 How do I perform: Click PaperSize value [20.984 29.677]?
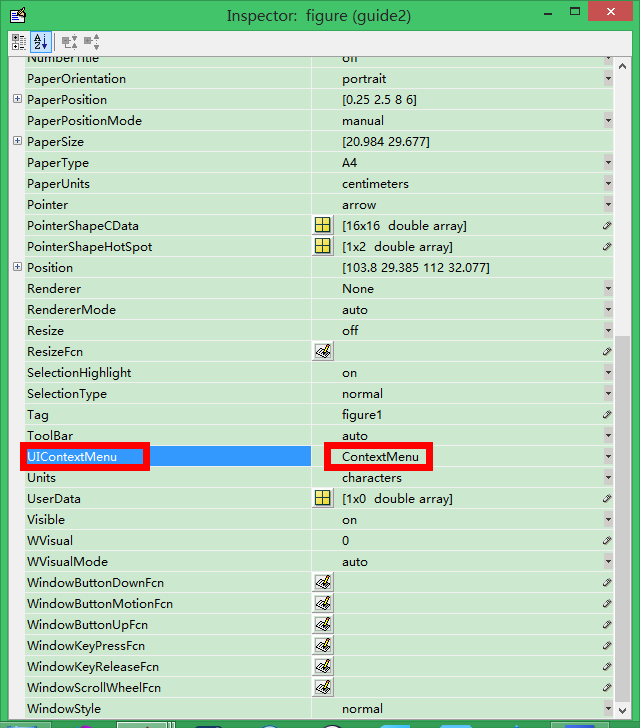tap(385, 142)
